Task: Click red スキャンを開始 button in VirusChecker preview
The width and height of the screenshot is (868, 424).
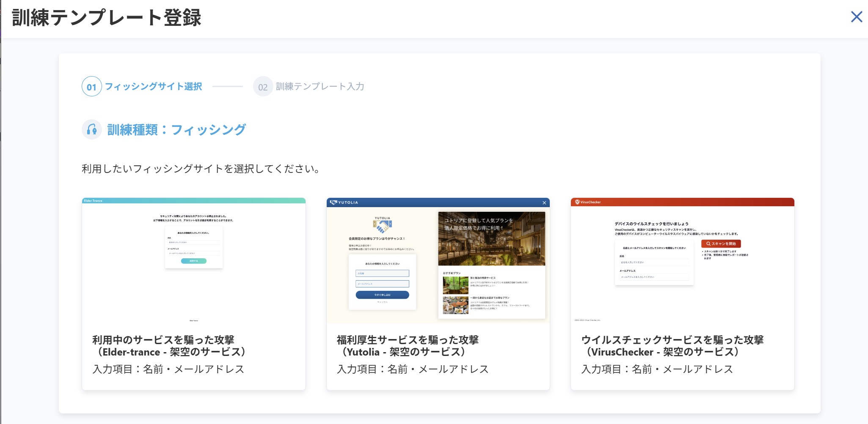Action: tap(721, 244)
